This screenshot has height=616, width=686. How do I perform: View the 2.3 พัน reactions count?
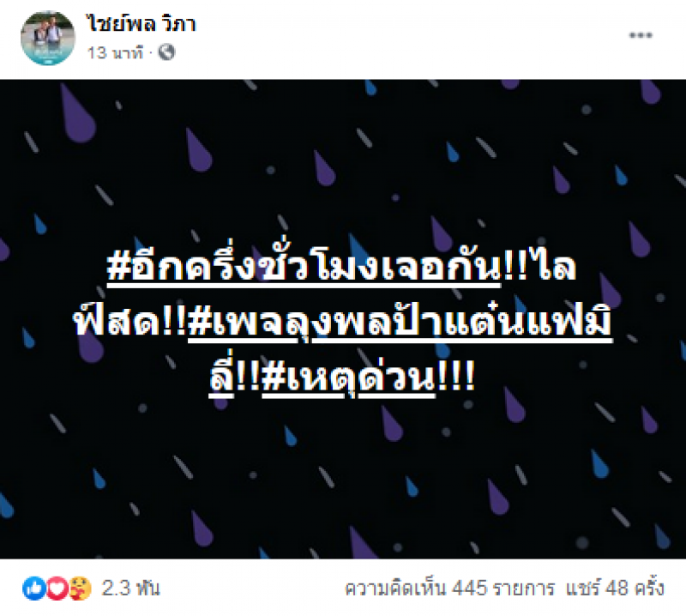(131, 588)
